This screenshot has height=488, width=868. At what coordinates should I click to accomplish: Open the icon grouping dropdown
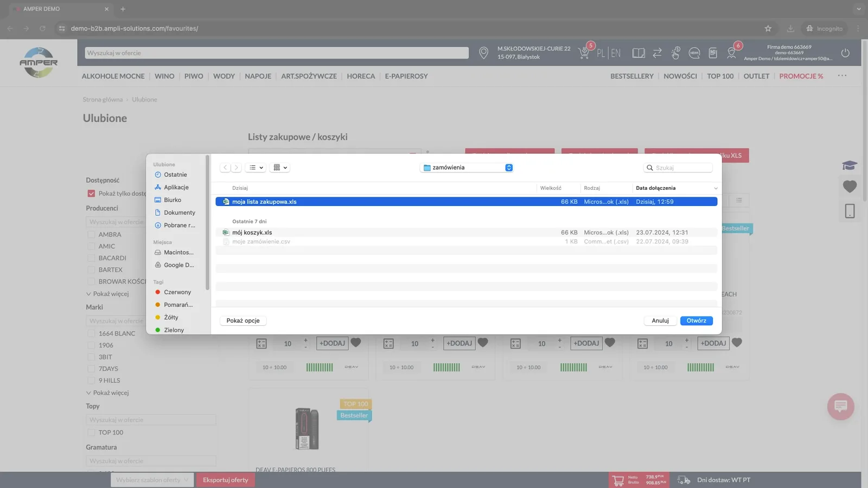(280, 168)
